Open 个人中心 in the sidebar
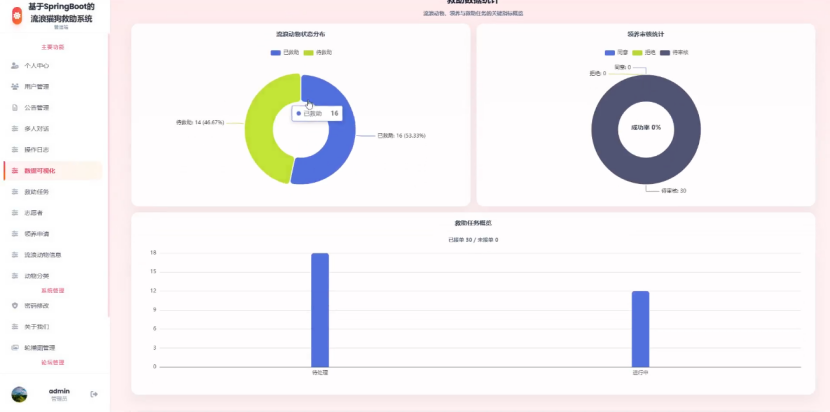The image size is (830, 412). tap(53, 66)
